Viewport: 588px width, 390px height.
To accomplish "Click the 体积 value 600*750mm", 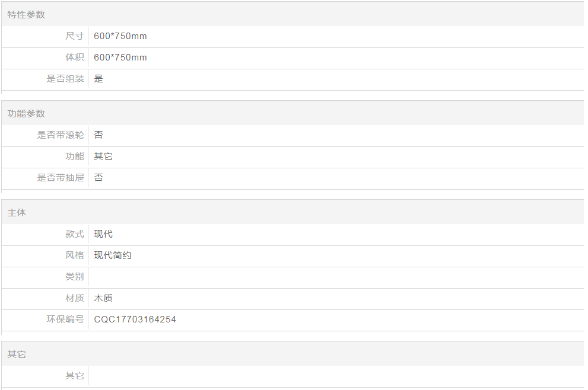I will 120,57.
